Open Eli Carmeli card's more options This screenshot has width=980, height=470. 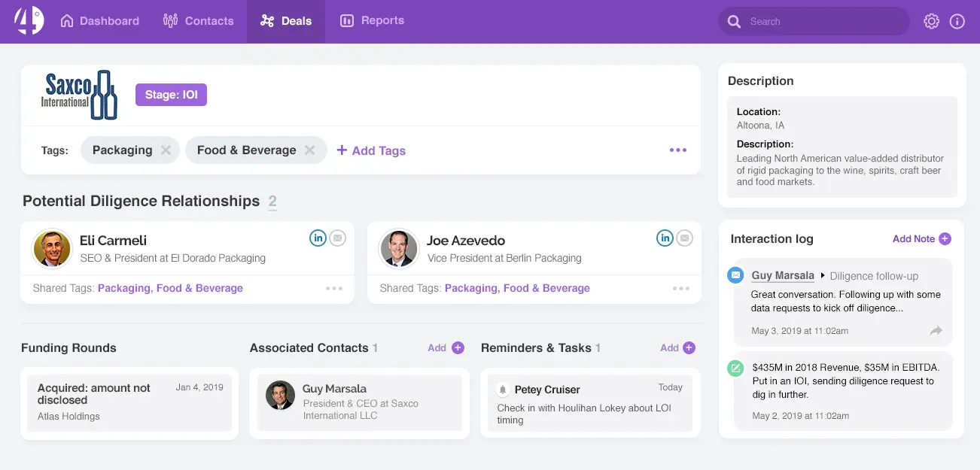334,288
